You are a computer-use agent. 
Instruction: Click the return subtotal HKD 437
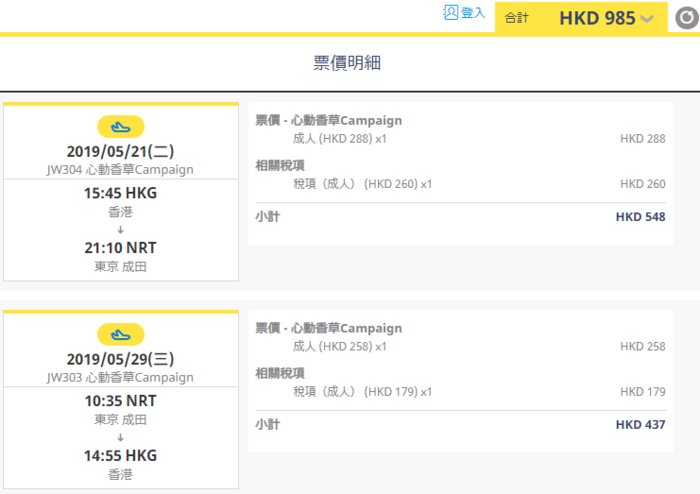(x=640, y=424)
